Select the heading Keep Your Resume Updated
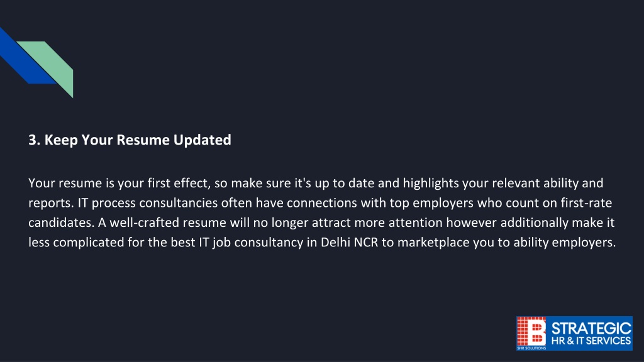The width and height of the screenshot is (644, 362). pyautogui.click(x=138, y=140)
